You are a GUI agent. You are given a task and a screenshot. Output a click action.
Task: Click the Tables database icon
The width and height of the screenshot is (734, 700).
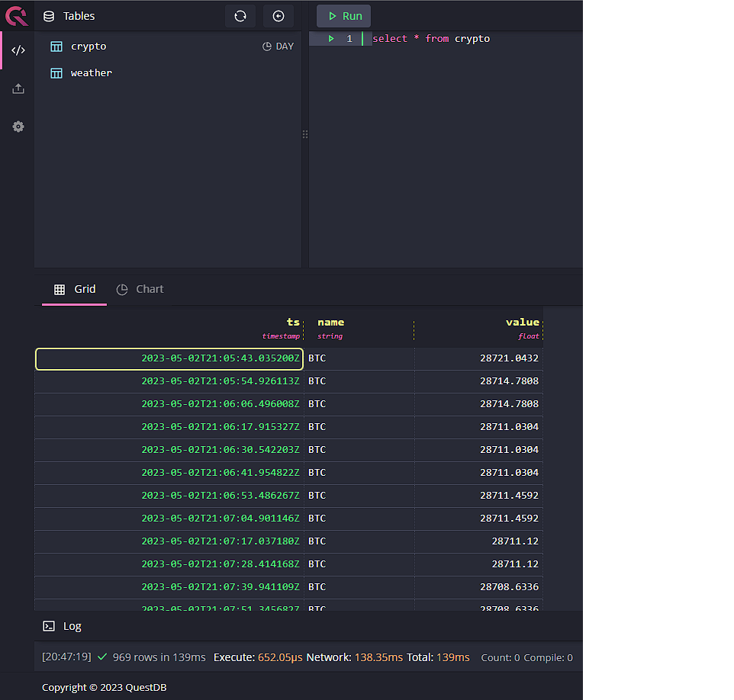click(49, 16)
